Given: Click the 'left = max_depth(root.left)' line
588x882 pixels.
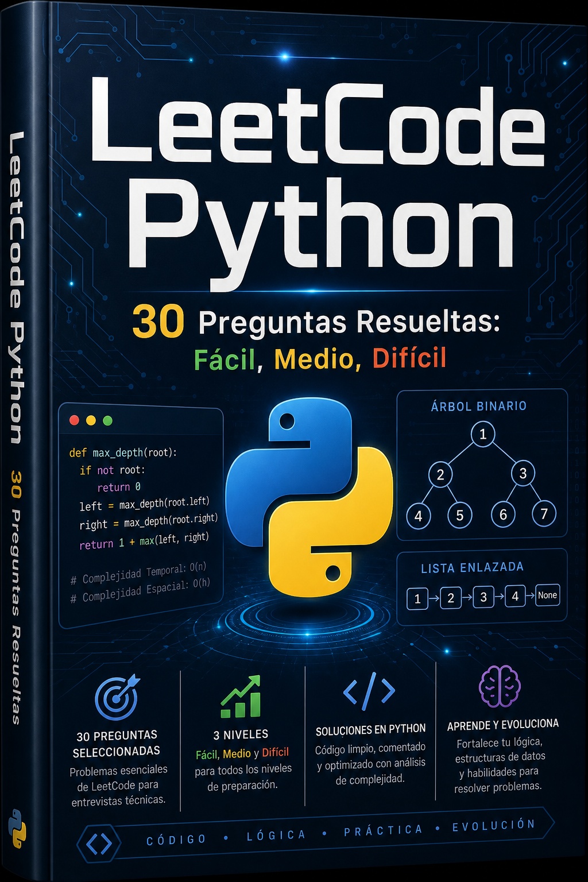Looking at the screenshot, I should pos(144,504).
